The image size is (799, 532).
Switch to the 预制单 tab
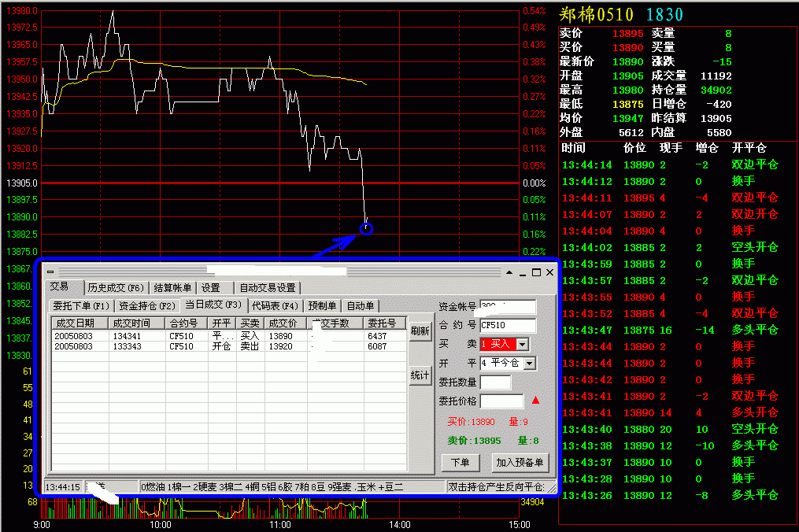(x=323, y=306)
